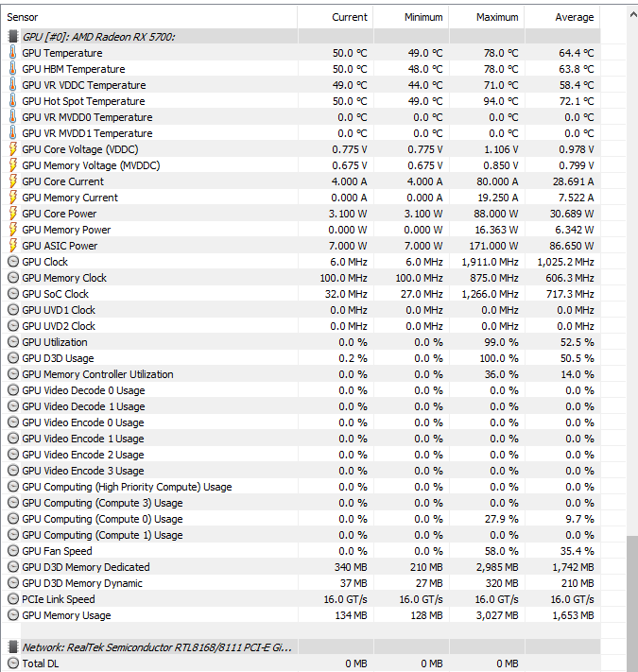638x672 pixels.
Task: Click the thermometer icon beside GPU Temperature
Action: tap(13, 53)
